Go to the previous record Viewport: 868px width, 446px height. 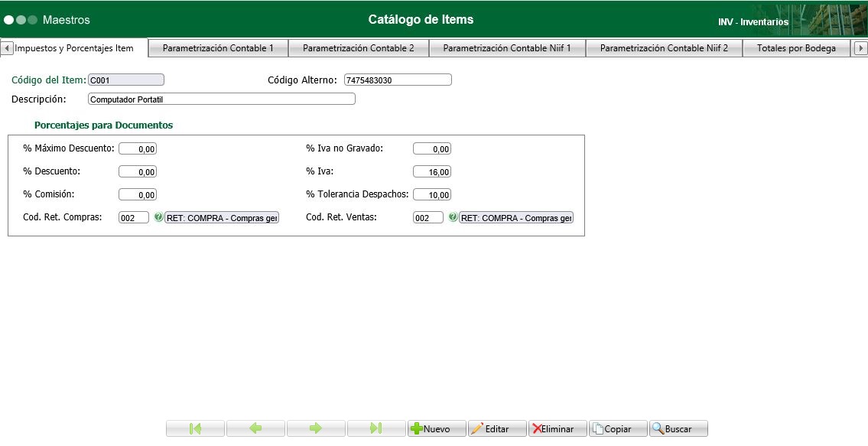pos(255,428)
